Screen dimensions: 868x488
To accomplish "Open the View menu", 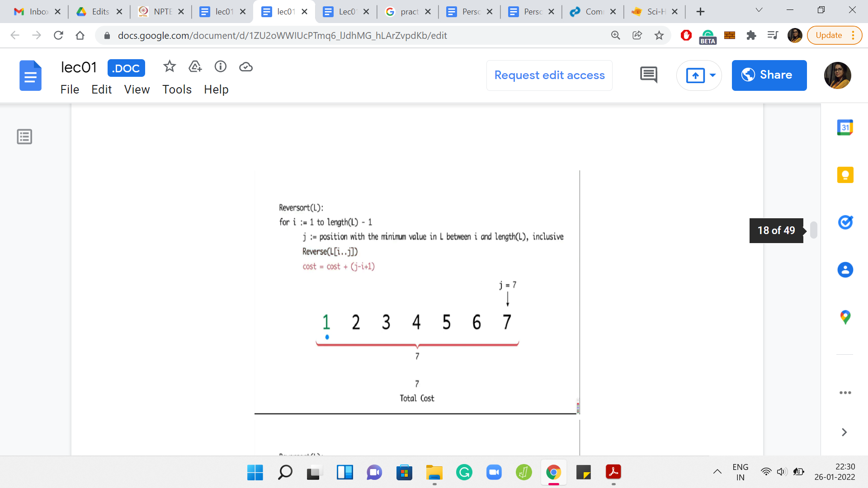I will tap(137, 89).
